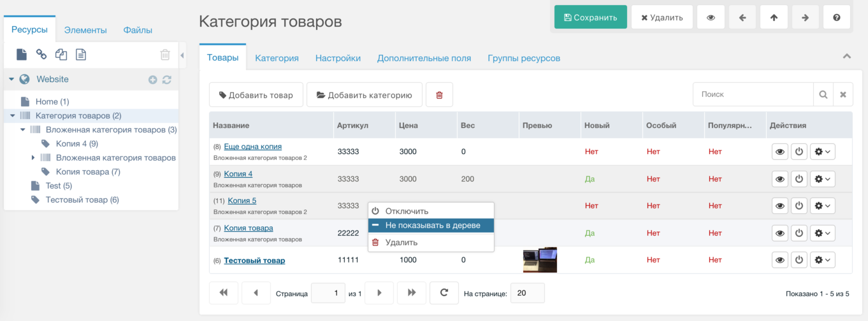Open the Группы ресурсов tab
Image resolution: width=868 pixels, height=321 pixels.
pos(524,58)
